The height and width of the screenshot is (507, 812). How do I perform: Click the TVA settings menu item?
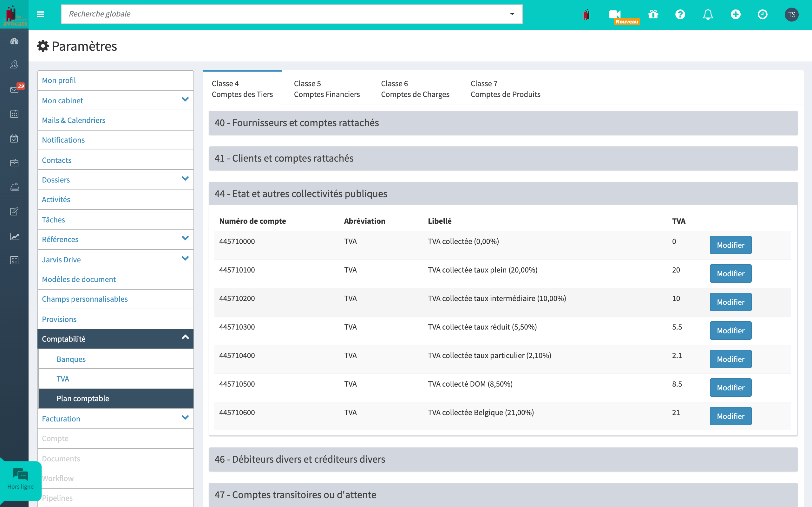click(x=63, y=378)
